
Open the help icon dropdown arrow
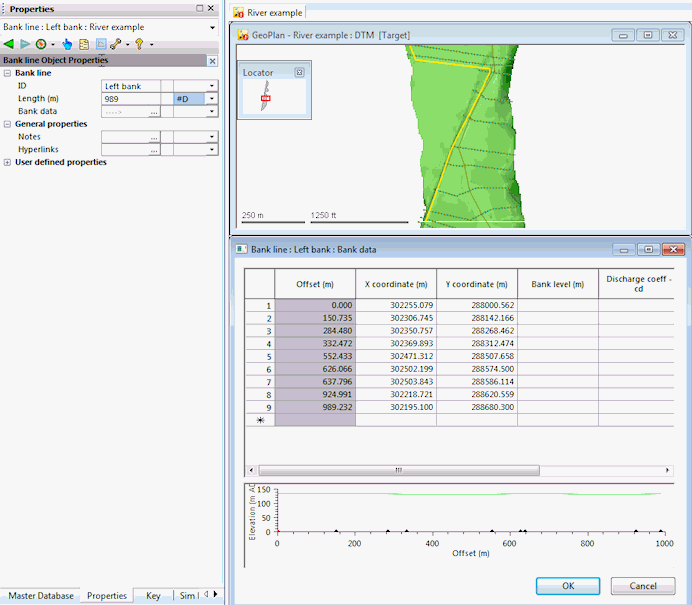pos(151,45)
